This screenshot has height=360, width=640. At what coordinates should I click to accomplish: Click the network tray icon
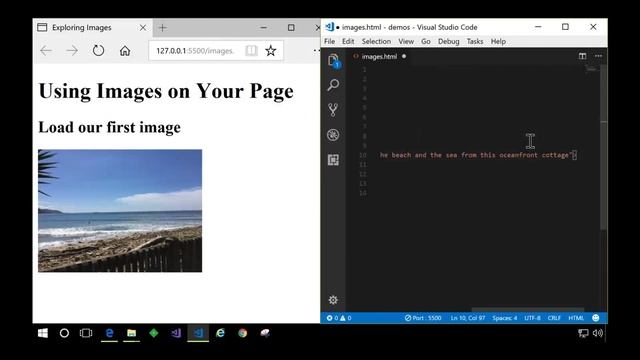click(x=583, y=333)
